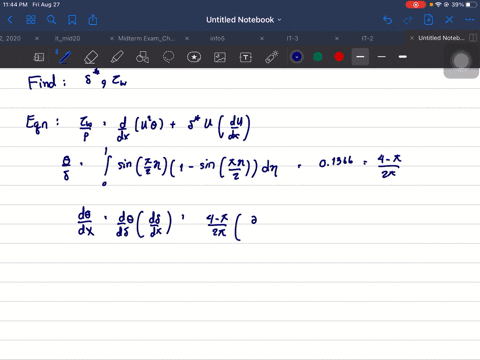Tap the battery indicator in status bar
This screenshot has width=480, height=360.
[472, 5]
